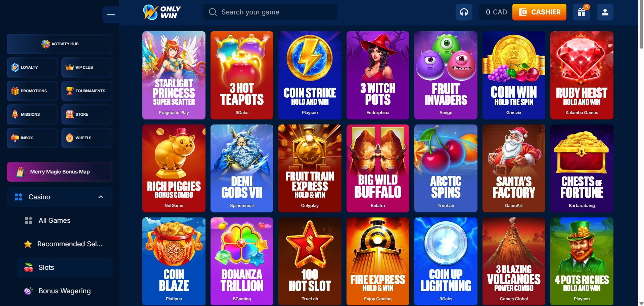Collapse the Casino menu chevron

pyautogui.click(x=101, y=197)
